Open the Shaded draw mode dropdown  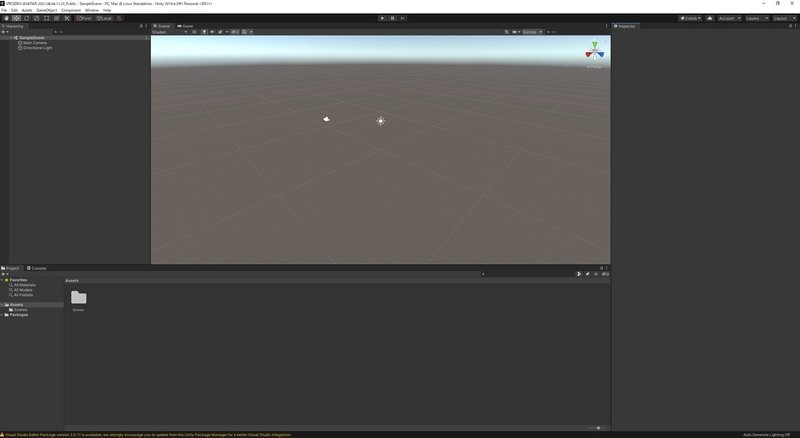pos(170,32)
